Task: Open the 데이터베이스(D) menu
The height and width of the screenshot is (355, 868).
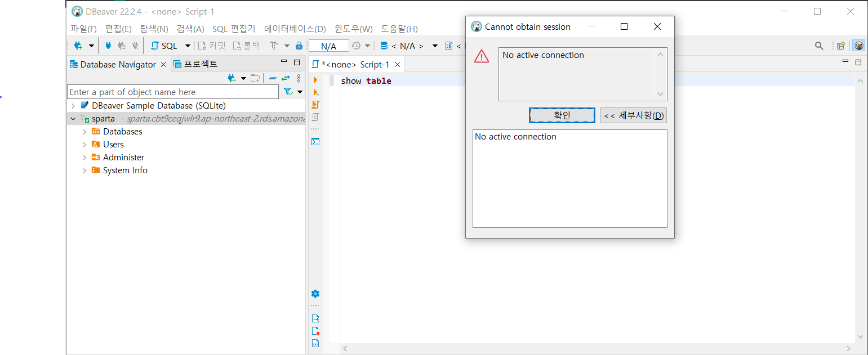Action: (x=295, y=29)
